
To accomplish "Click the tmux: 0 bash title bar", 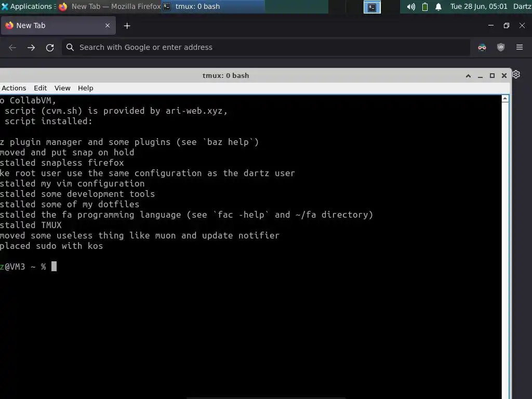I will 226,76.
